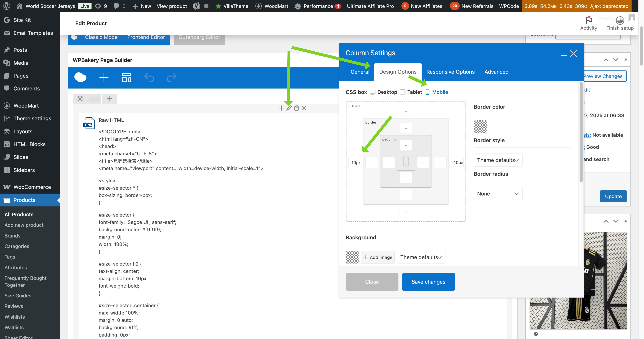Click the help question mark below product image

point(536,334)
